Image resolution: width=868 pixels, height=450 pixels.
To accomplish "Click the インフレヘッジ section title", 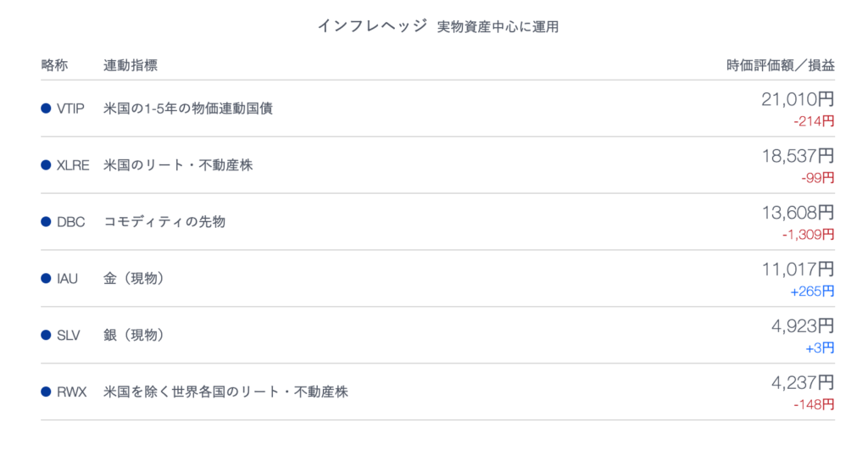I will (x=372, y=25).
